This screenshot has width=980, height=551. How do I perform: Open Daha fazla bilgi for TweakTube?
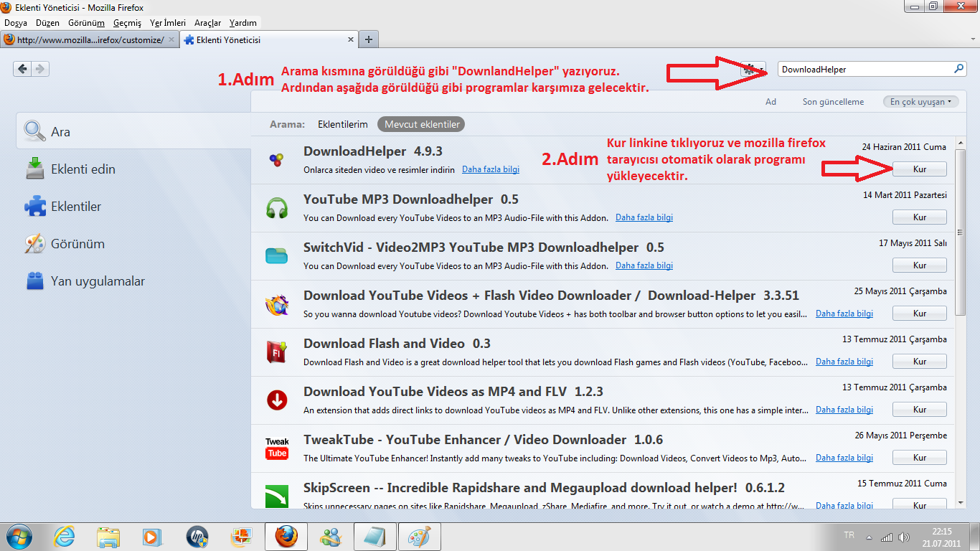coord(844,458)
